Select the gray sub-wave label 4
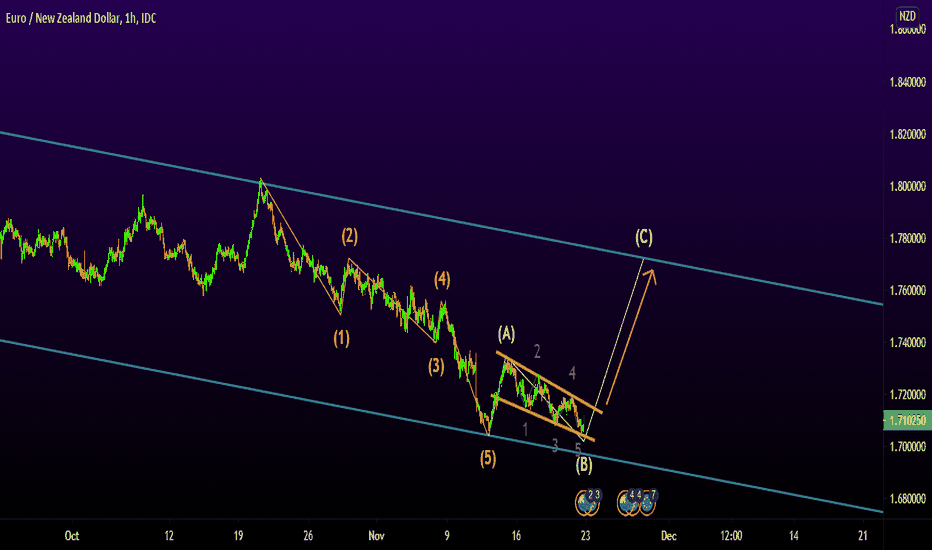The image size is (932, 550). (572, 373)
